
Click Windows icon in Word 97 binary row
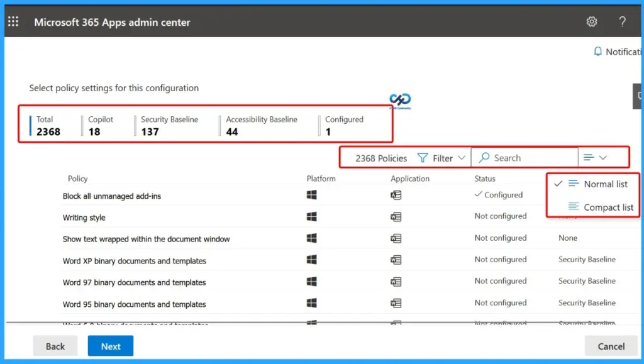[312, 281]
